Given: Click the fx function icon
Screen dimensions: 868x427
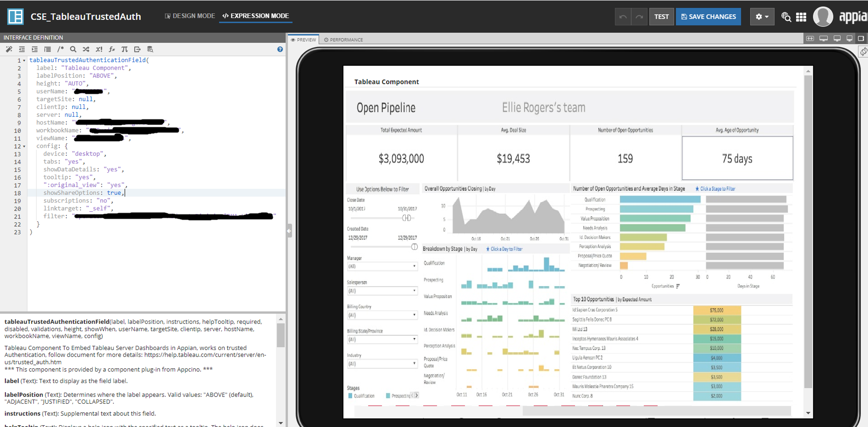Looking at the screenshot, I should (112, 49).
